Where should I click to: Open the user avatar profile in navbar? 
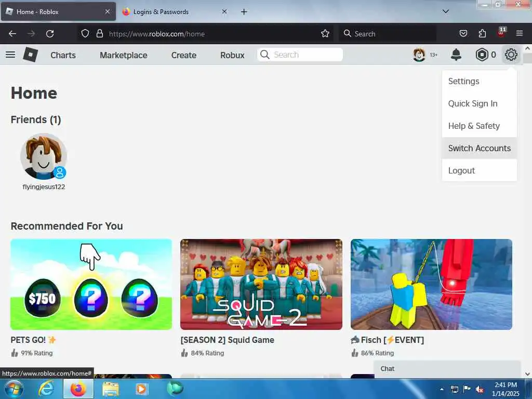(419, 55)
